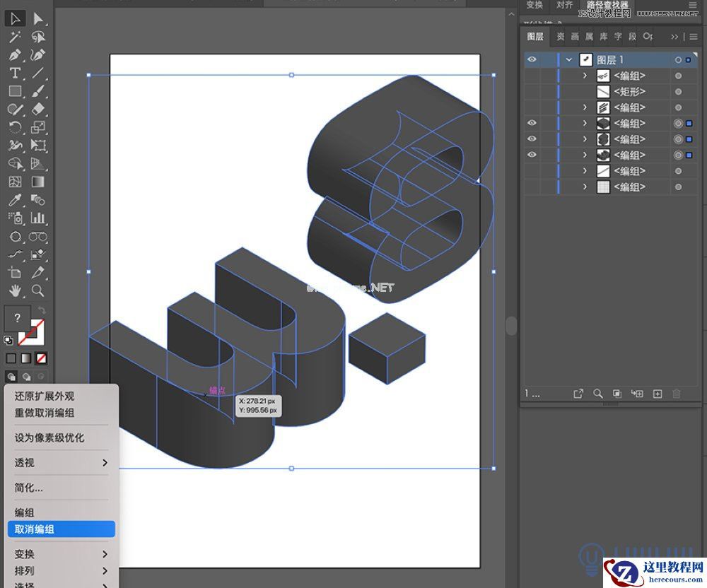Select the Eyedropper tool
The width and height of the screenshot is (707, 588).
click(15, 200)
